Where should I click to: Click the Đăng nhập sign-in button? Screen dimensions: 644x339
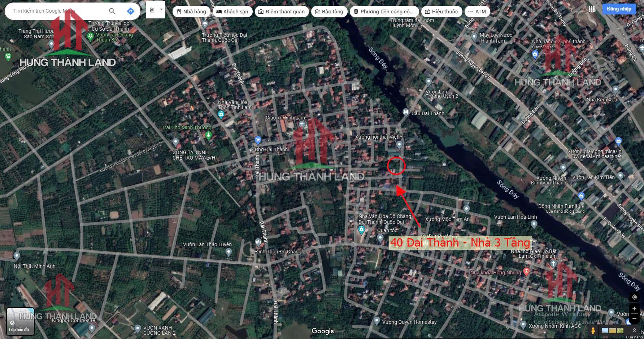pyautogui.click(x=619, y=9)
